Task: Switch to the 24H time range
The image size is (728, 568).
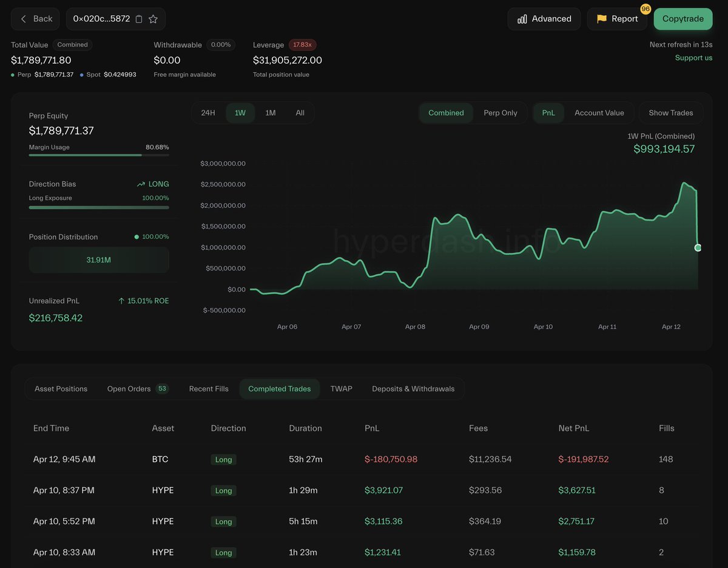Action: pyautogui.click(x=207, y=113)
